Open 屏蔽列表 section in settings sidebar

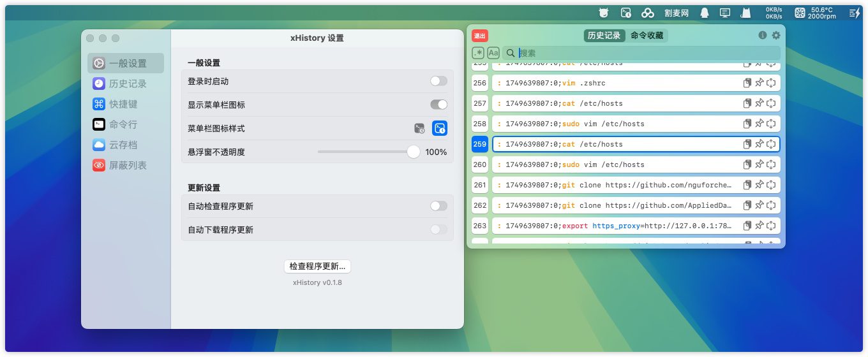pyautogui.click(x=128, y=165)
